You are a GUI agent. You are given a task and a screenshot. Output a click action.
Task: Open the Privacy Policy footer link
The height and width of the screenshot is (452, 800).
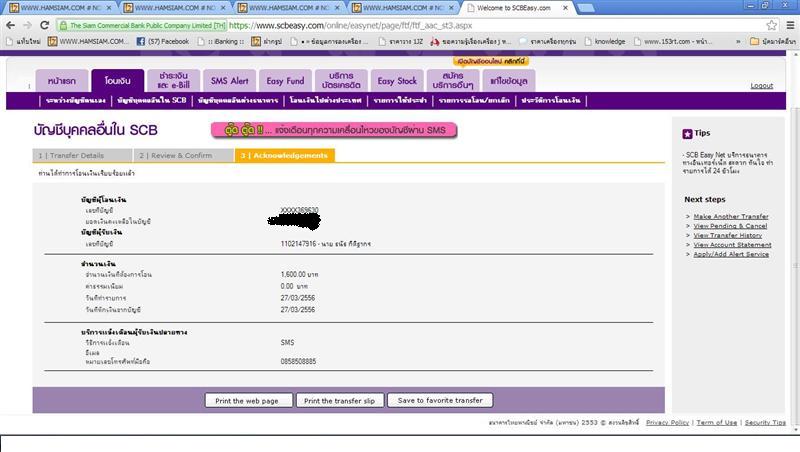click(x=667, y=422)
